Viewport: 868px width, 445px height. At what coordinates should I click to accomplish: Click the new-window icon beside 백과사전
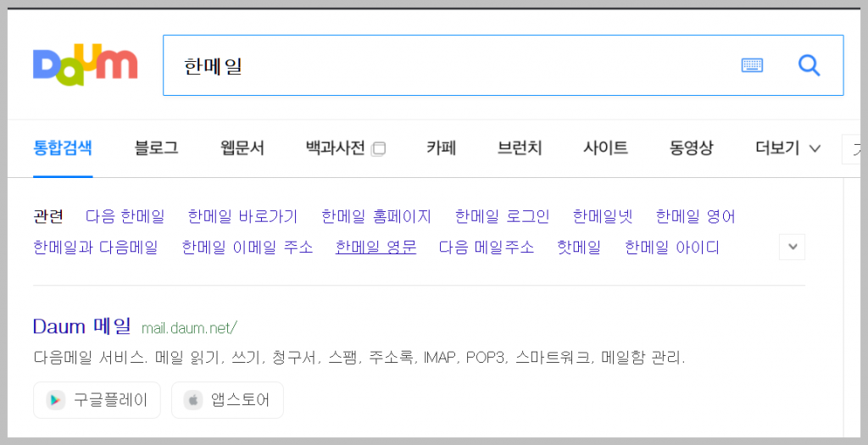point(379,148)
